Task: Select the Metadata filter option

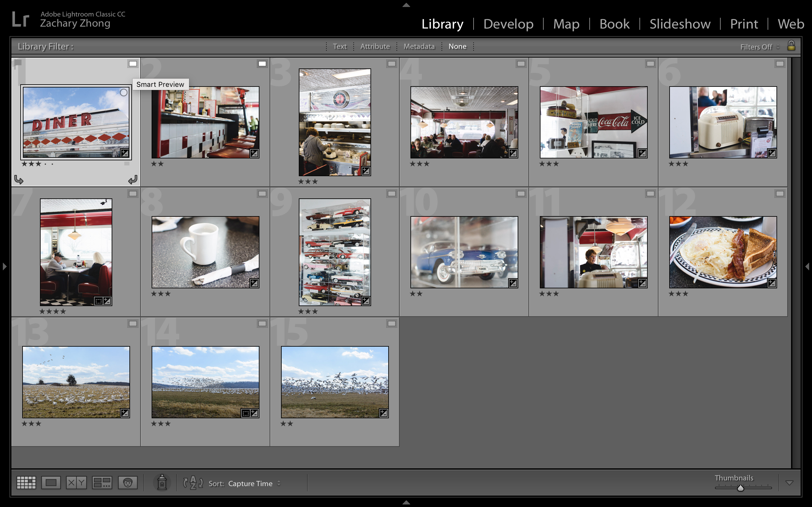Action: click(x=419, y=46)
